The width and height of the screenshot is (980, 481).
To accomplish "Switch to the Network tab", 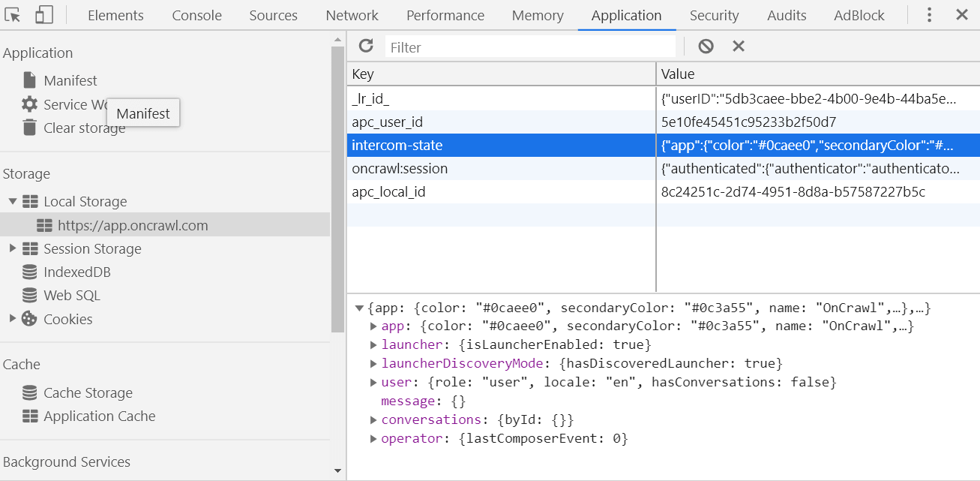I will point(352,15).
